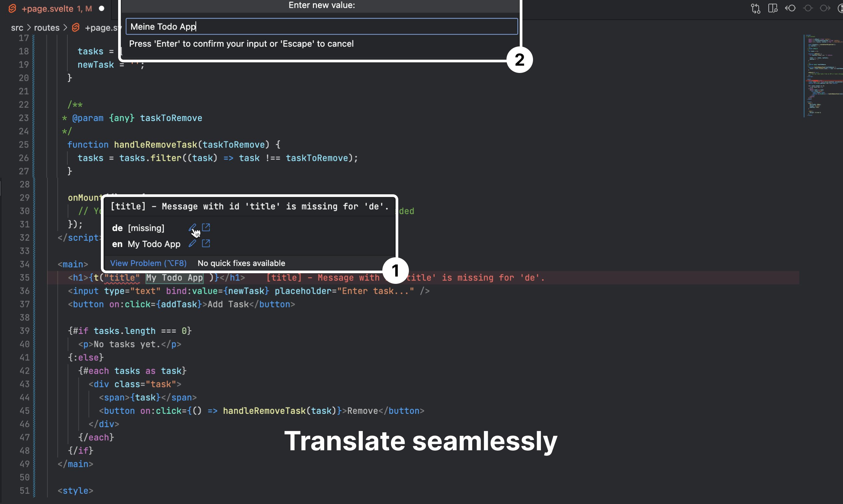
Task: Edit the 'de' missing translation pencil icon
Action: pyautogui.click(x=192, y=227)
